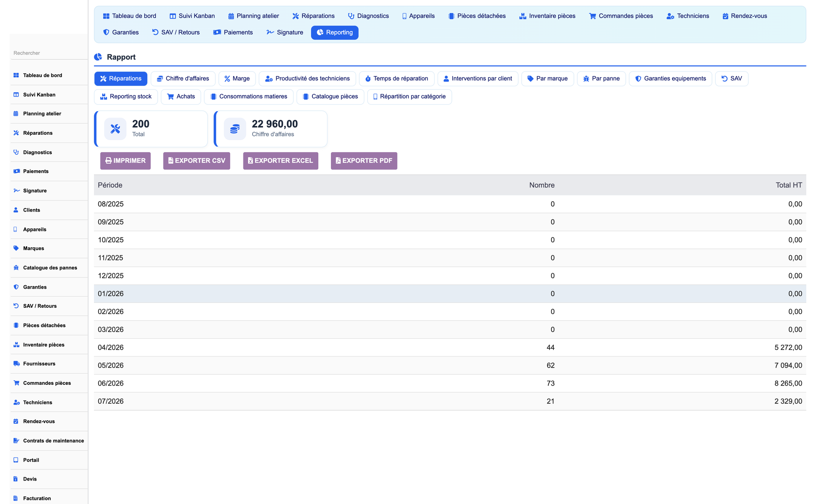Click the SAV / Retours undo icon in sidebar
This screenshot has width=814, height=504.
point(16,306)
